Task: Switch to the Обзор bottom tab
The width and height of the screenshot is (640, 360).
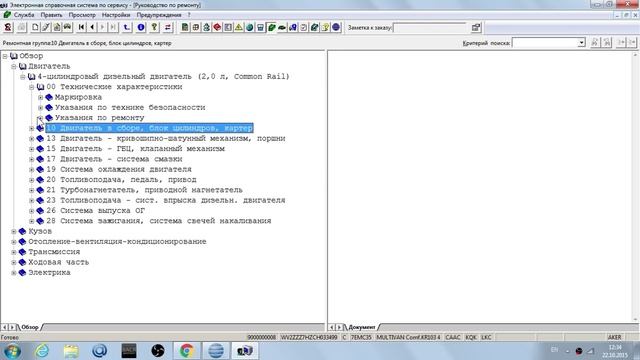Action: tap(30, 327)
